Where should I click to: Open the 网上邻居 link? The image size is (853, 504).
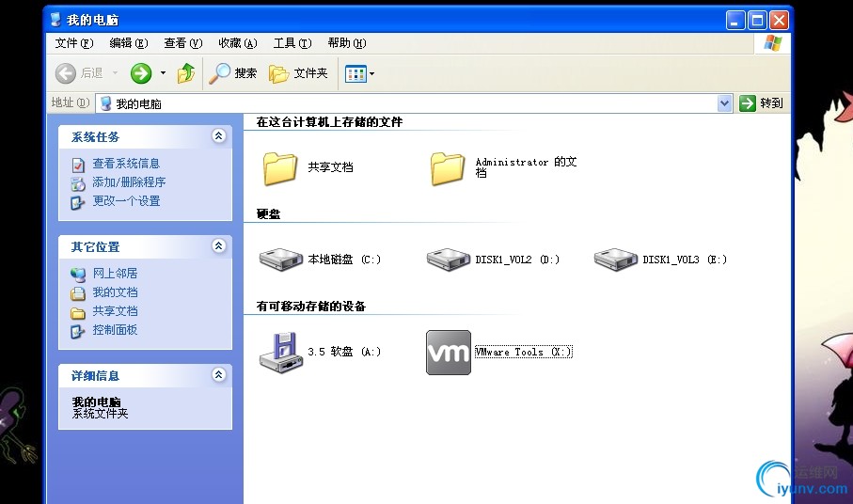[x=115, y=274]
